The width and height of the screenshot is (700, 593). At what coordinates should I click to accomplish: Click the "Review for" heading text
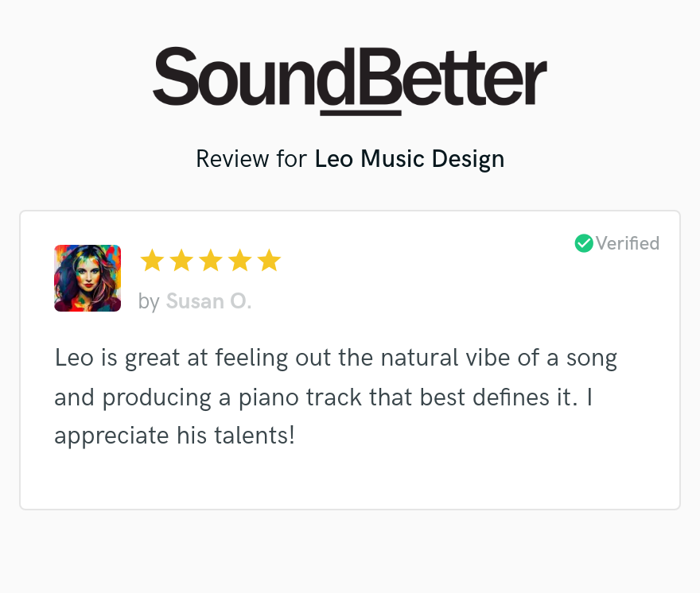coord(251,159)
